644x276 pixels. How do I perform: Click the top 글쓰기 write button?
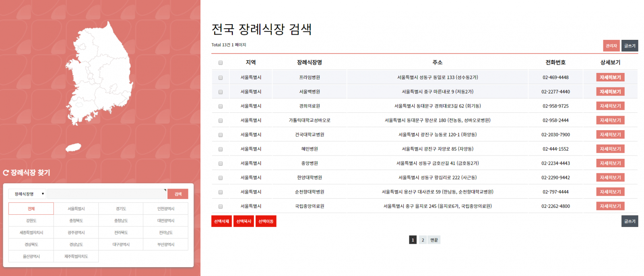point(630,46)
